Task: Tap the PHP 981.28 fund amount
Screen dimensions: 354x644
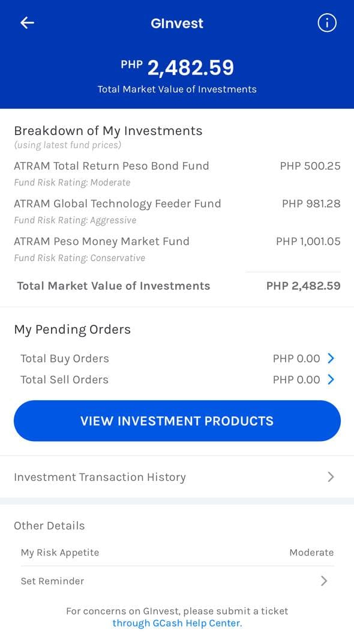Action: [311, 203]
